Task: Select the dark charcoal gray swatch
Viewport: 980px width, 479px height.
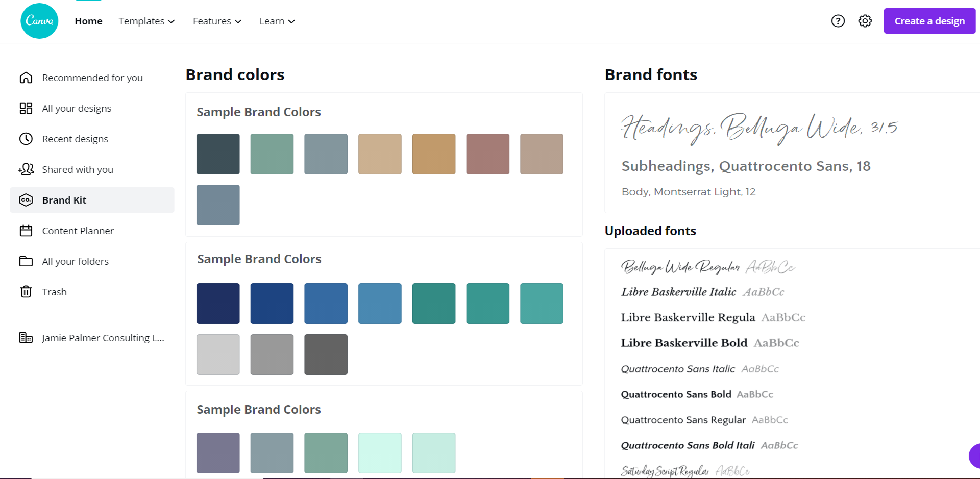Action: point(326,355)
